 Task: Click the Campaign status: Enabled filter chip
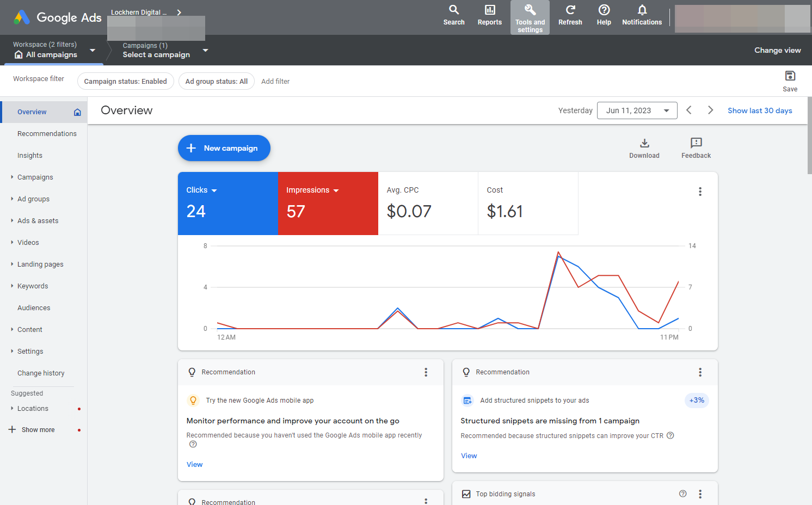pos(126,81)
